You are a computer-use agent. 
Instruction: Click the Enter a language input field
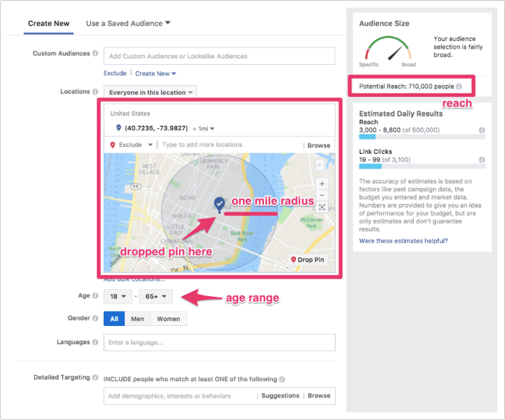219,342
